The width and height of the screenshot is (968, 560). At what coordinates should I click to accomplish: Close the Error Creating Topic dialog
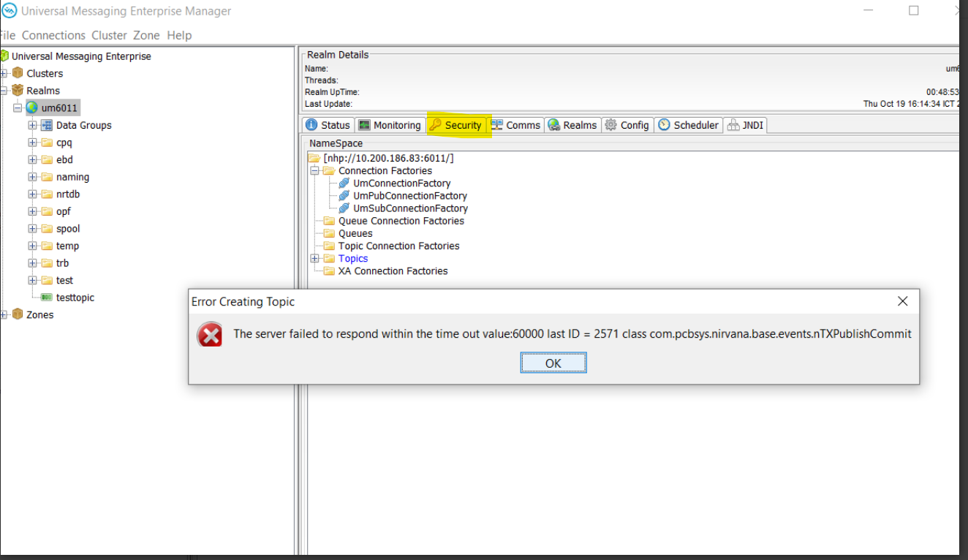pos(903,301)
